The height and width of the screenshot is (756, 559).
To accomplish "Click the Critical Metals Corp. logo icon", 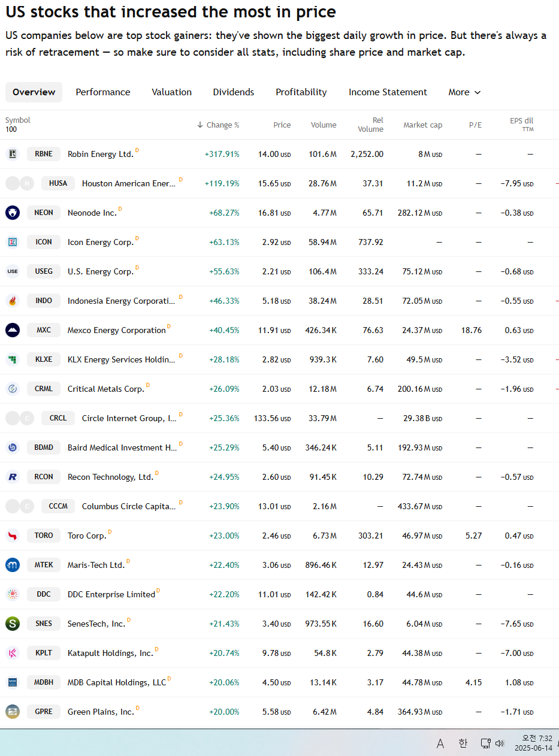I will pos(13,389).
